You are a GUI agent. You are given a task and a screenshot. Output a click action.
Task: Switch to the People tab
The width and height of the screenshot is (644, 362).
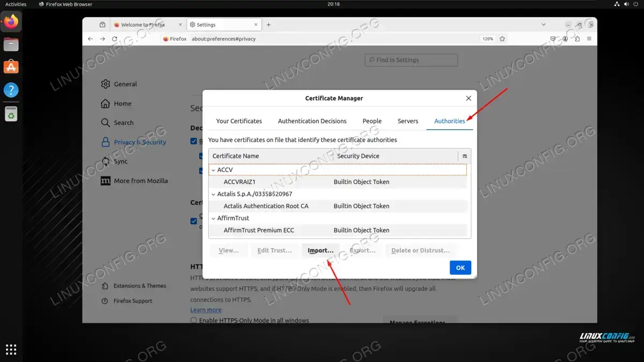click(x=372, y=121)
